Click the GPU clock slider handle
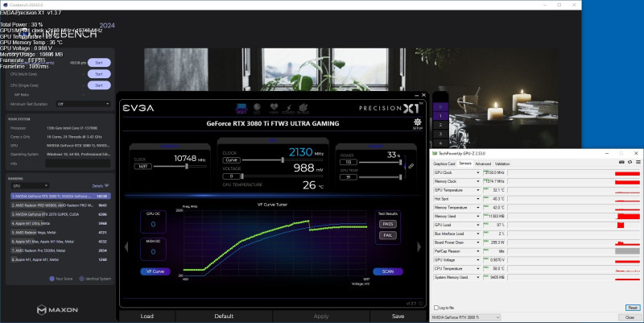Viewport: 644px width, 323px height. tap(283, 159)
